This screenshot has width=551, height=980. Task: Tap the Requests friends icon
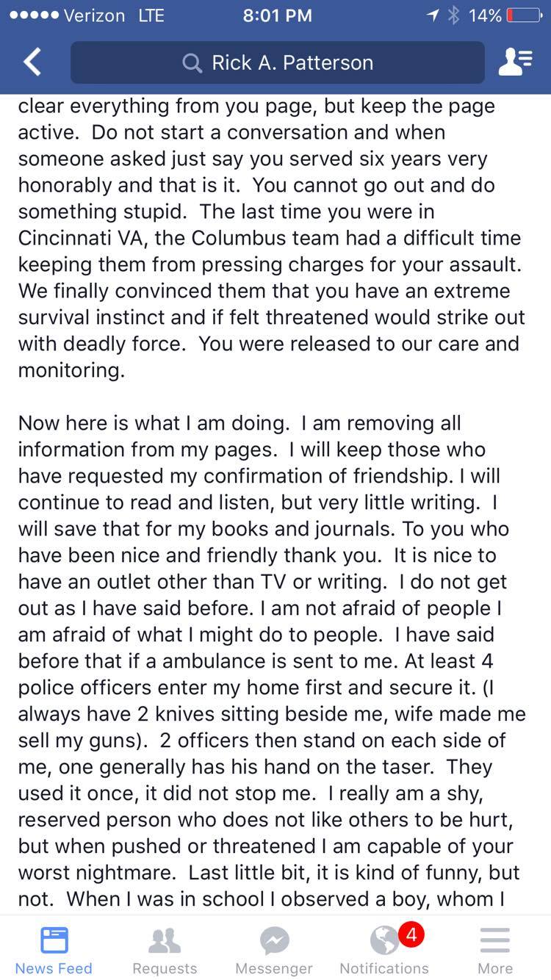point(165,941)
